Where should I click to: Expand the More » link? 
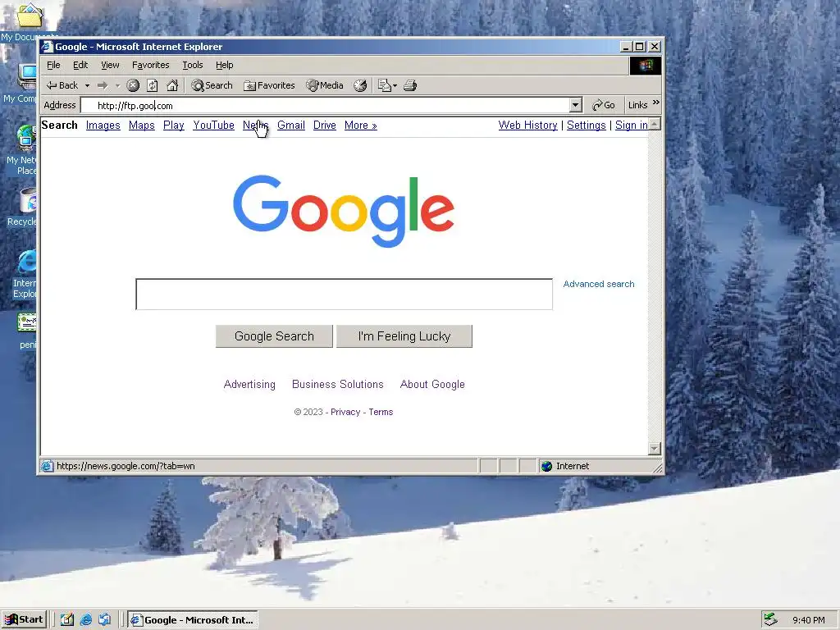point(361,126)
